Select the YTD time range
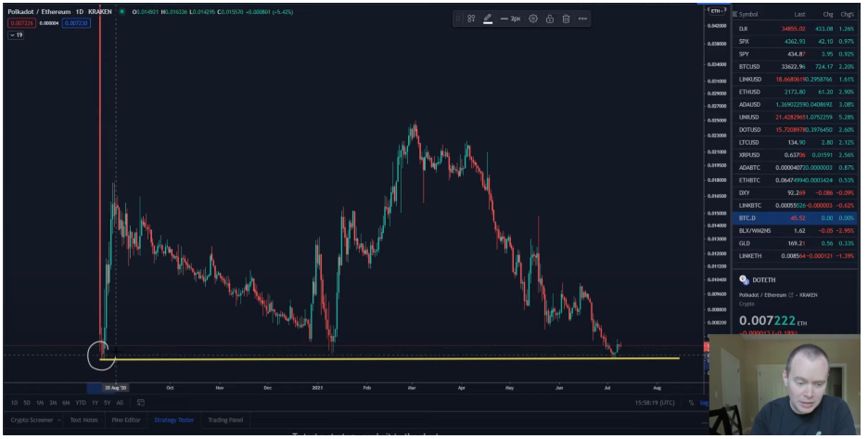The width and height of the screenshot is (868, 439). pyautogui.click(x=81, y=403)
